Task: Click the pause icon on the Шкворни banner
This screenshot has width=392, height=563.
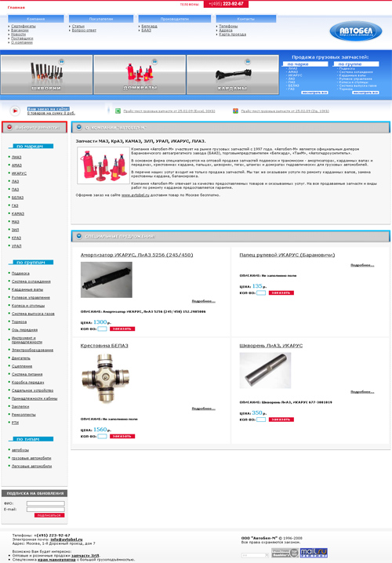Action: tap(61, 62)
